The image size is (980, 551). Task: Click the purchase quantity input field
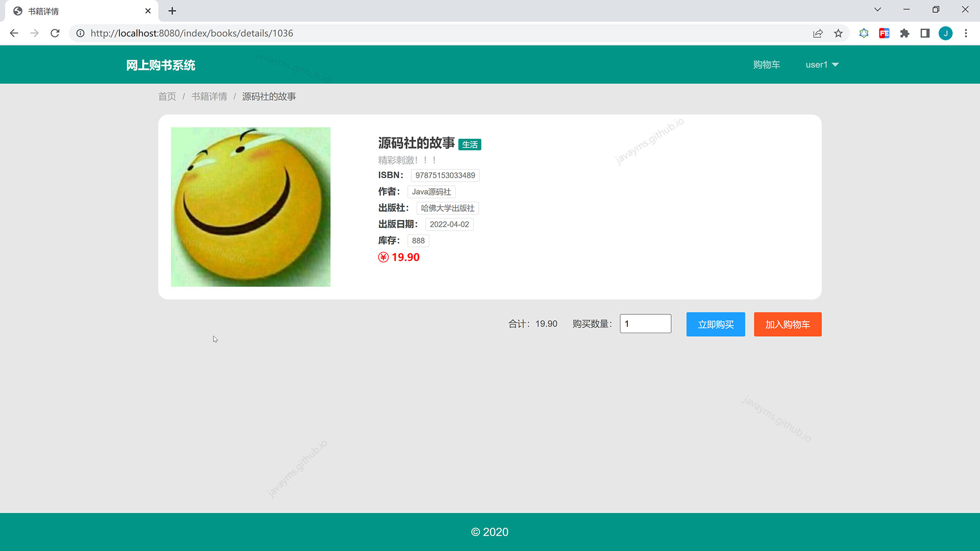pos(645,323)
